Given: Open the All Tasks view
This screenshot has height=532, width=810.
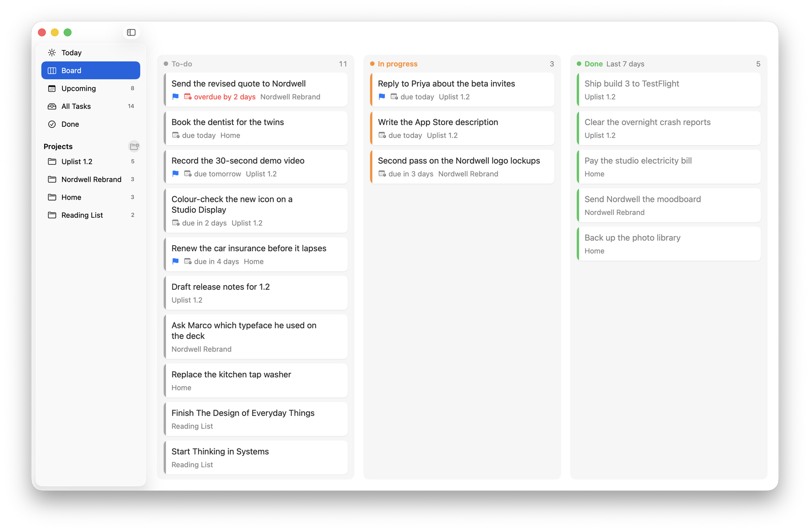Looking at the screenshot, I should [x=91, y=106].
